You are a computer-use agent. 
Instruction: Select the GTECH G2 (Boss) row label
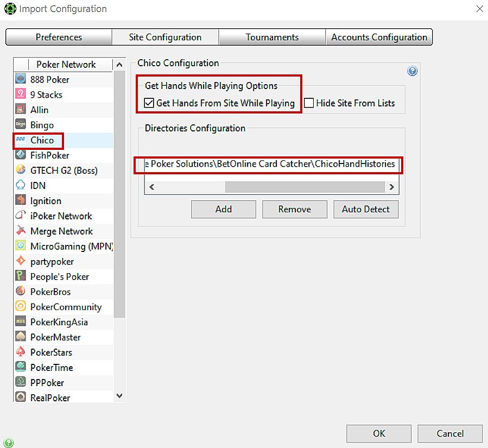click(64, 171)
